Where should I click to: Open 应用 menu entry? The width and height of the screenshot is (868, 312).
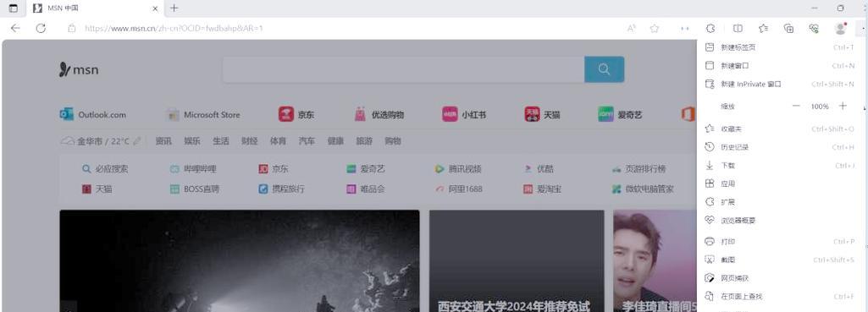(x=780, y=183)
